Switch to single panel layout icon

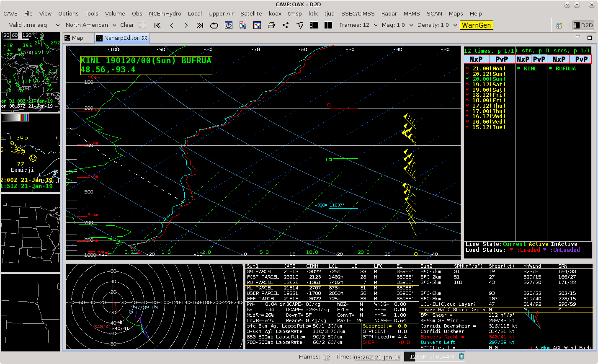(314, 25)
